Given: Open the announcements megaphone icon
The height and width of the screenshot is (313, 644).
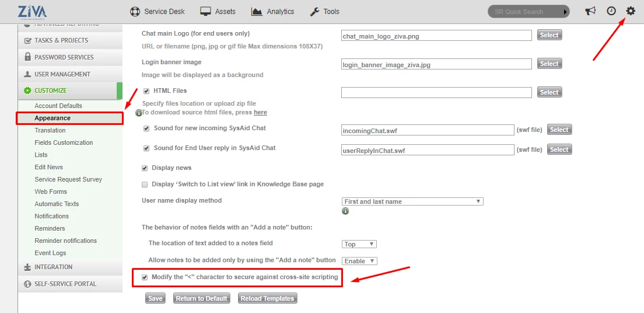Looking at the screenshot, I should point(590,11).
